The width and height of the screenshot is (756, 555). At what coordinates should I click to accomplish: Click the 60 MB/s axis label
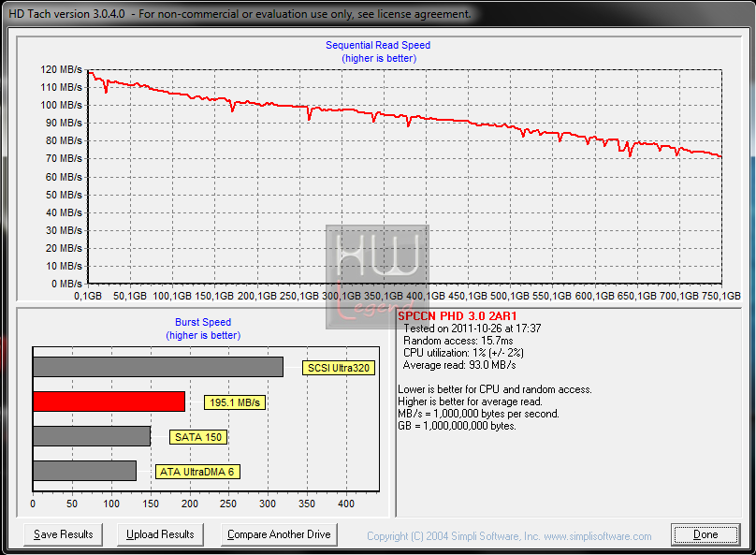pos(64,177)
